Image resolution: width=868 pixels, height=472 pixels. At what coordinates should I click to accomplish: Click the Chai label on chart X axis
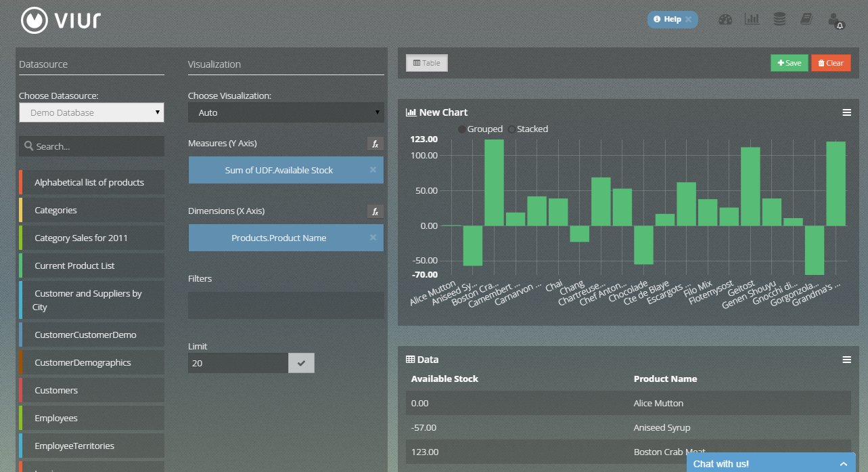(x=553, y=286)
